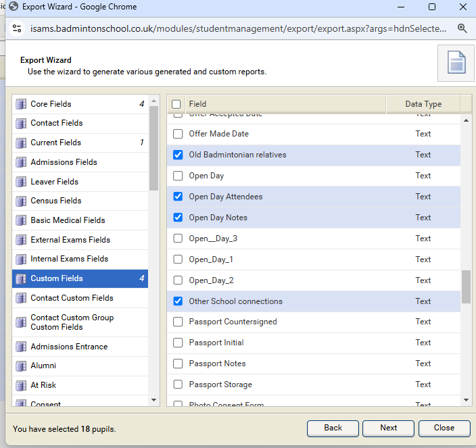Check the Open_Day_2 checkbox

[x=178, y=280]
